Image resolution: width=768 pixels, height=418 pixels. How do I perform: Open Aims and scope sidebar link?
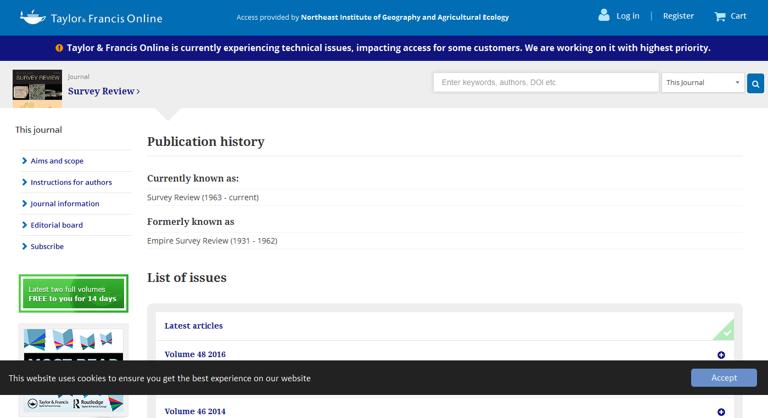tap(57, 161)
